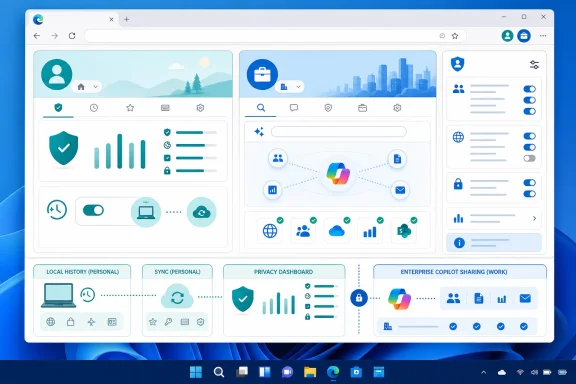The height and width of the screenshot is (384, 576).
Task: Click the favorites star in the address bar
Action: (455, 36)
